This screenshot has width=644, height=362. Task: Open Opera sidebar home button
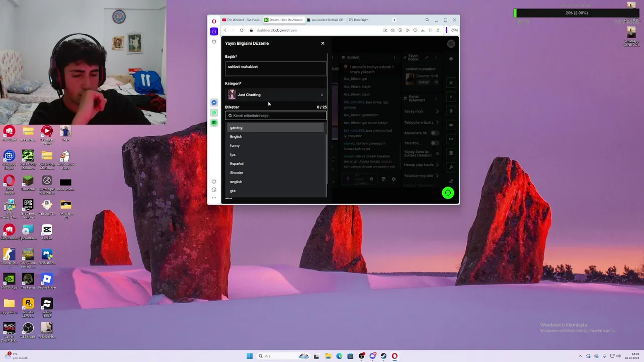point(214,31)
